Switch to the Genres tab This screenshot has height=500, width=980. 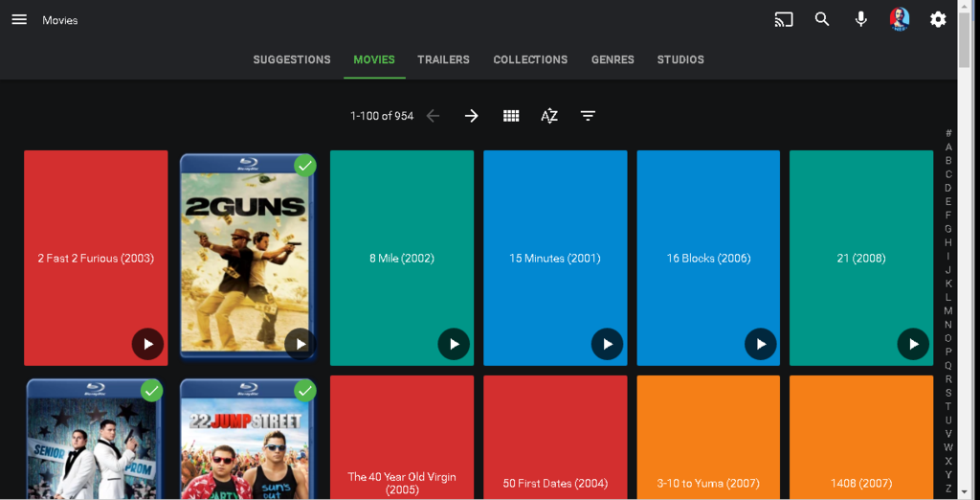click(x=612, y=59)
